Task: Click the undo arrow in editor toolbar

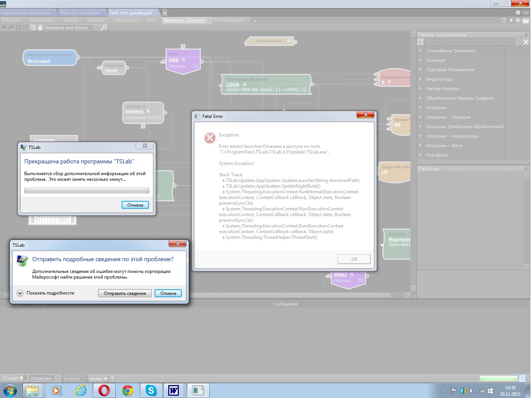Action: point(4,27)
